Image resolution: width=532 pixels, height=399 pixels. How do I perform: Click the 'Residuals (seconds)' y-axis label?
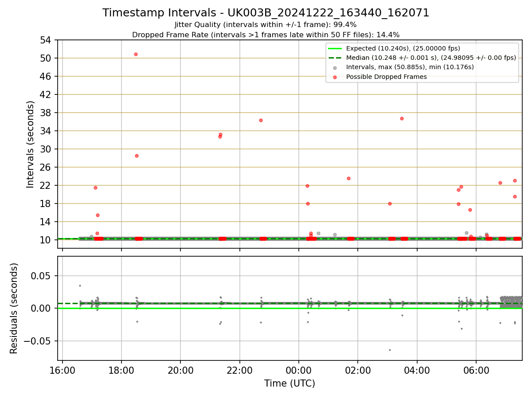pos(14,308)
